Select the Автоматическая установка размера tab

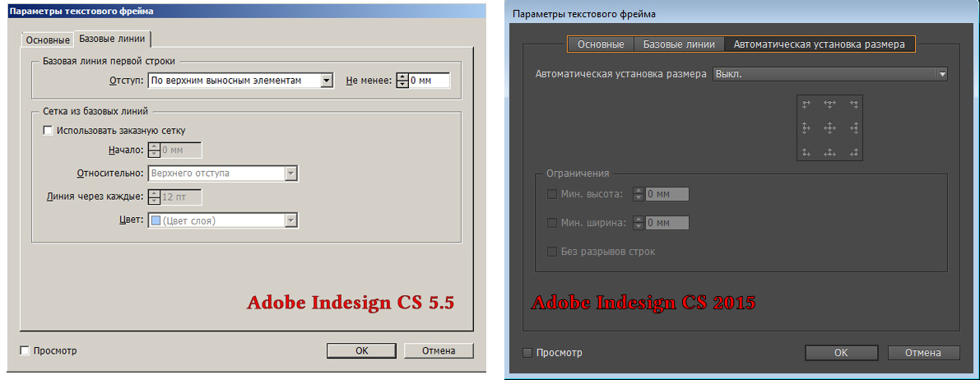(x=820, y=44)
